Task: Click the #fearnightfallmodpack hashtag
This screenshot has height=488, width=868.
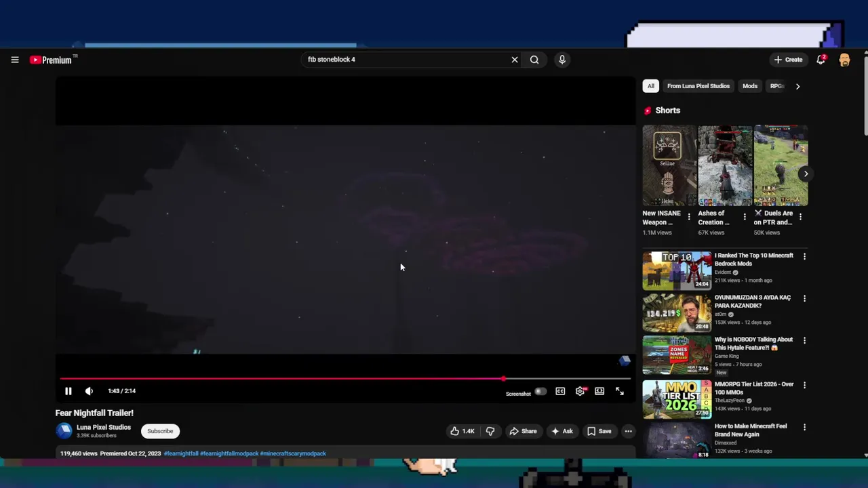Action: click(x=229, y=453)
